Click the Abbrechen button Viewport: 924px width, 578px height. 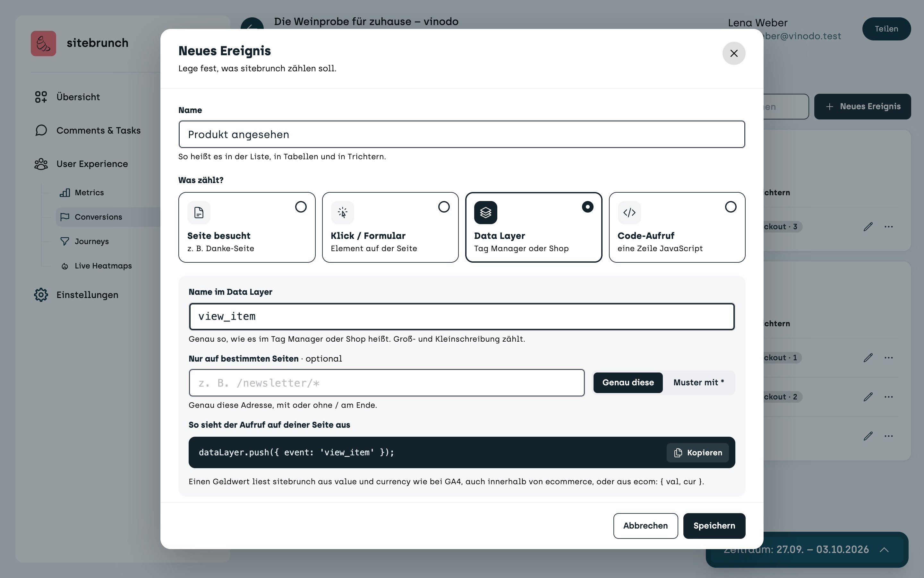pyautogui.click(x=645, y=526)
